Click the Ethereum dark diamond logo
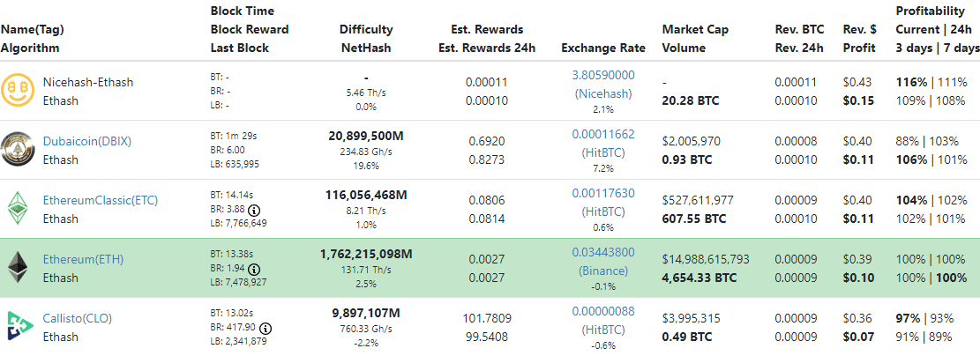 [19, 268]
